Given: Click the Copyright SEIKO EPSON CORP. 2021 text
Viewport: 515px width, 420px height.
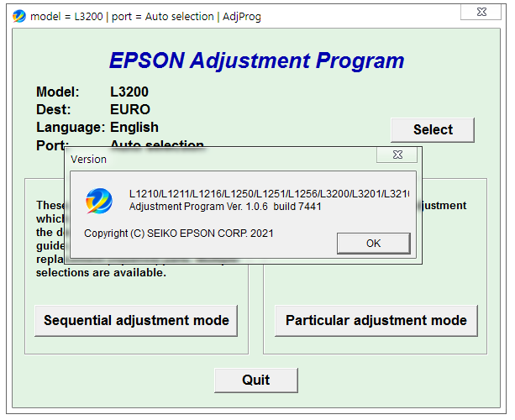Looking at the screenshot, I should click(179, 234).
